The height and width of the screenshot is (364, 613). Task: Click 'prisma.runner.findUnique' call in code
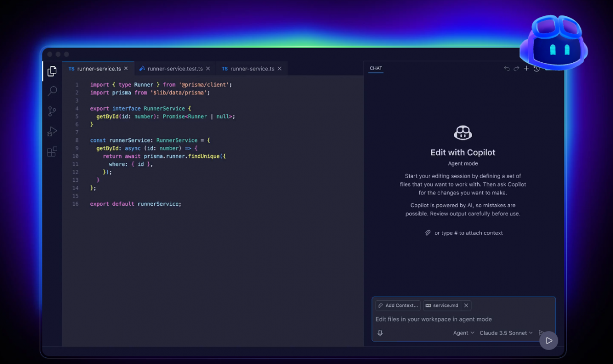click(183, 156)
